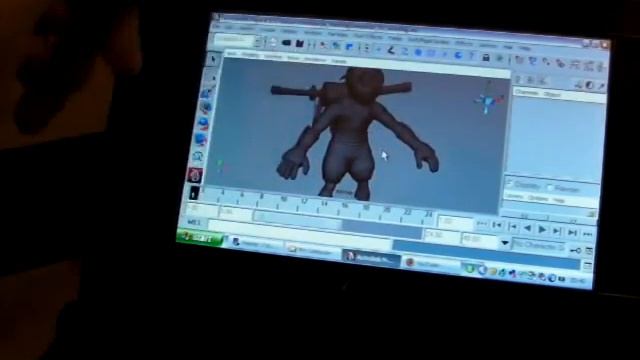Open animation preferences icon beside auto key
Screen dimensions: 640x360
click(589, 251)
